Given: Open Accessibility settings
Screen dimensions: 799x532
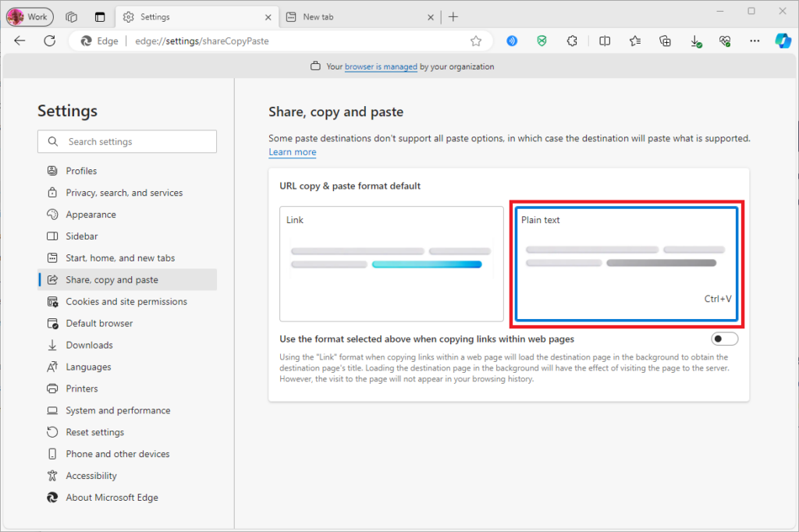Looking at the screenshot, I should click(x=127, y=476).
